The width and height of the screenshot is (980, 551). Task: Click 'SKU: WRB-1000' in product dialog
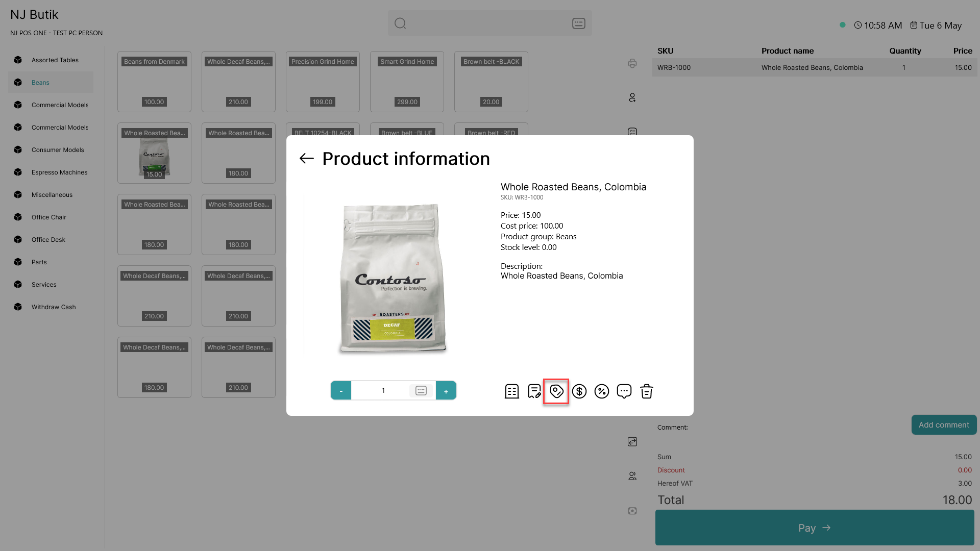(x=522, y=197)
